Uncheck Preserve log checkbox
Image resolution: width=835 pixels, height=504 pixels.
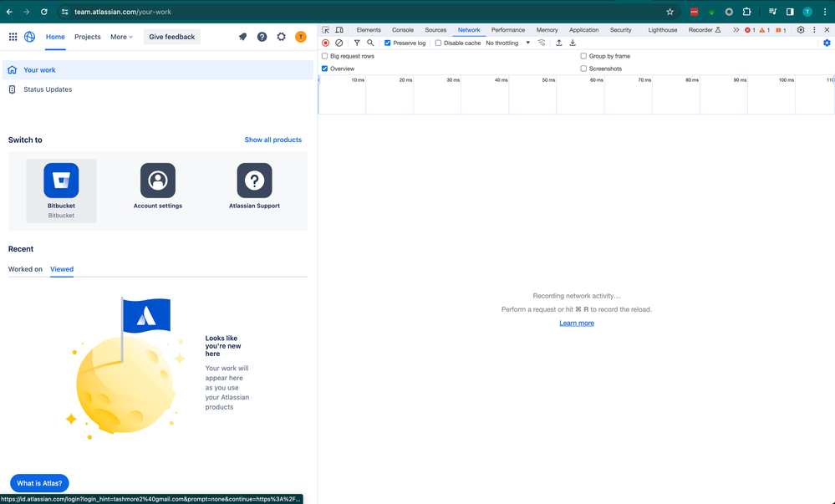click(x=388, y=43)
